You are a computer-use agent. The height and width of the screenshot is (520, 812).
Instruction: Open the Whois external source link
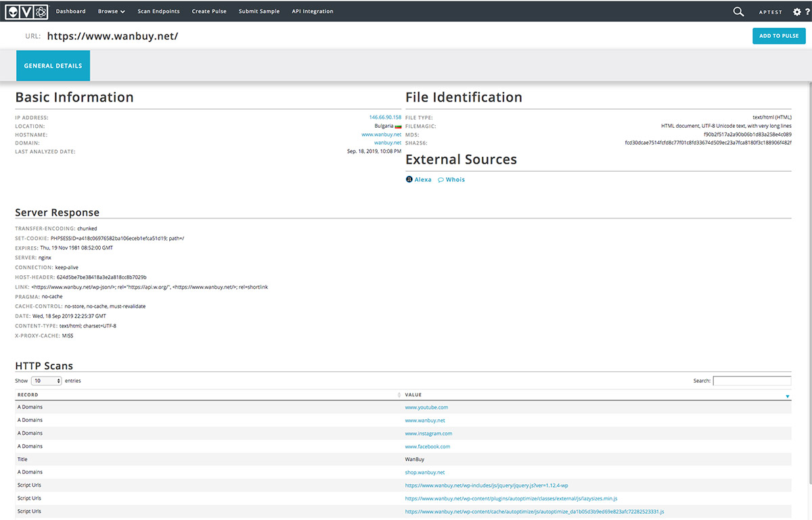point(455,180)
